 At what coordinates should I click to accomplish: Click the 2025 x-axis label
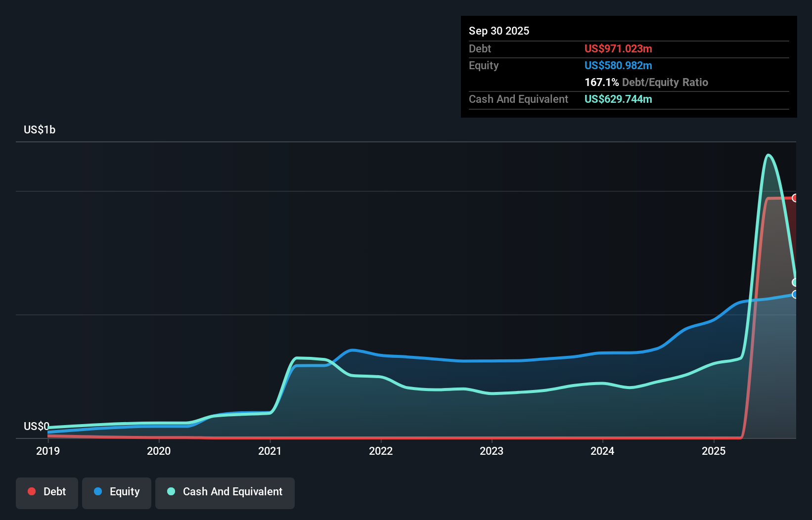[714, 451]
